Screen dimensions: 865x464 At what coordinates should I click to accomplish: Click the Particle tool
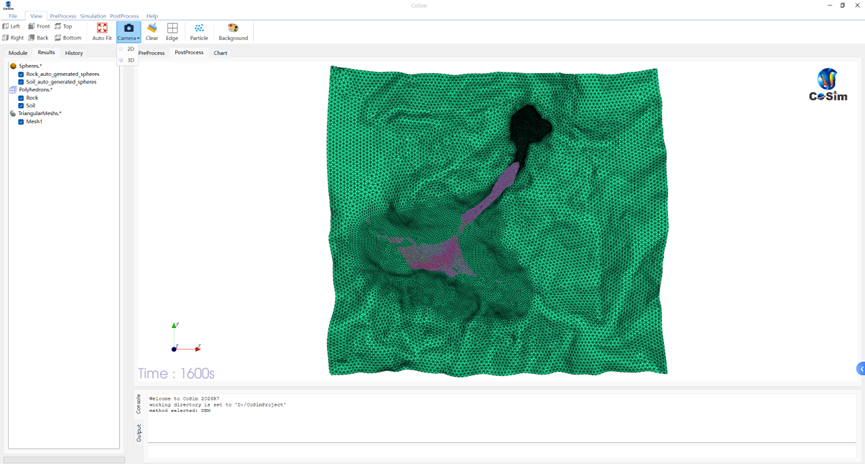199,31
